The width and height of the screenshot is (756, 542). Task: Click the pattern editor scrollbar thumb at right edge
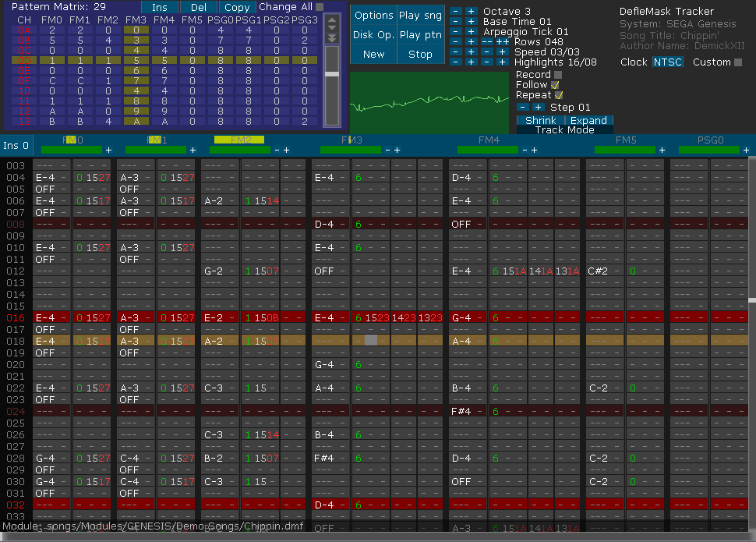(752, 300)
